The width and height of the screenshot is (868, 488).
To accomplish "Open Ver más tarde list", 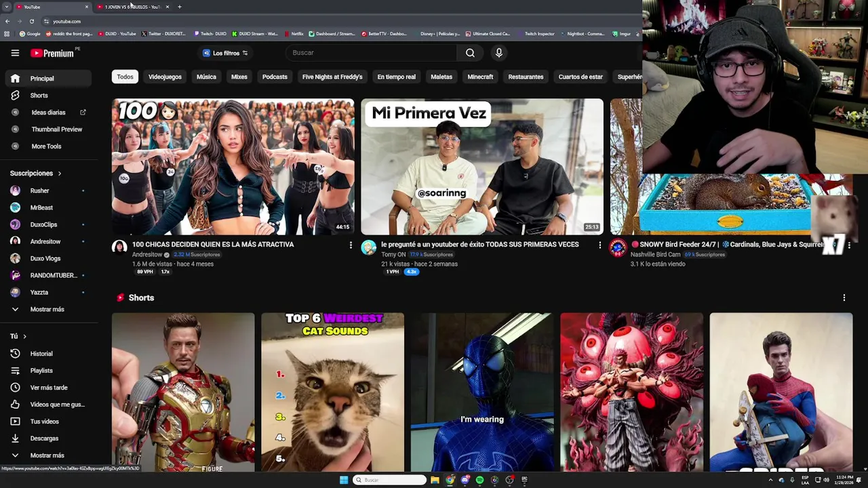I will tap(47, 388).
